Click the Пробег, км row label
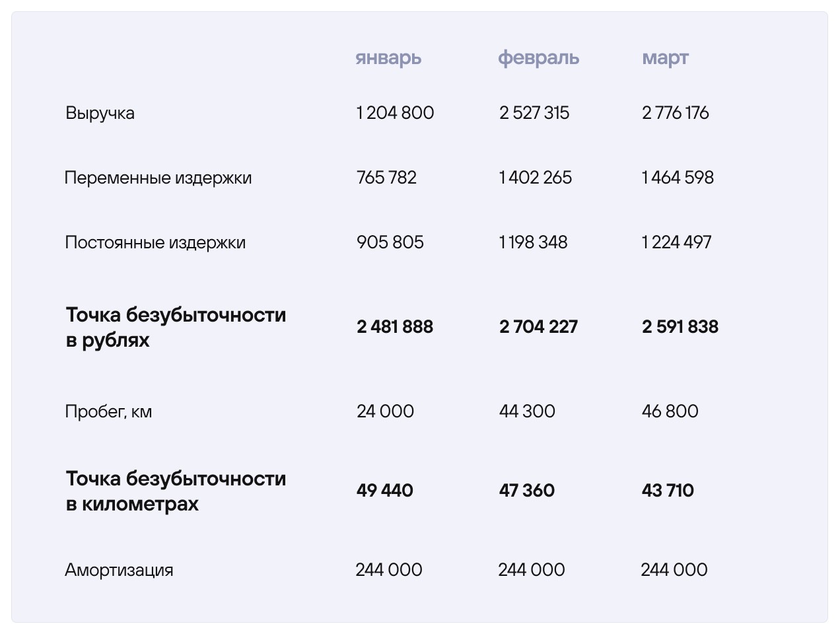The height and width of the screenshot is (634, 840). point(108,411)
